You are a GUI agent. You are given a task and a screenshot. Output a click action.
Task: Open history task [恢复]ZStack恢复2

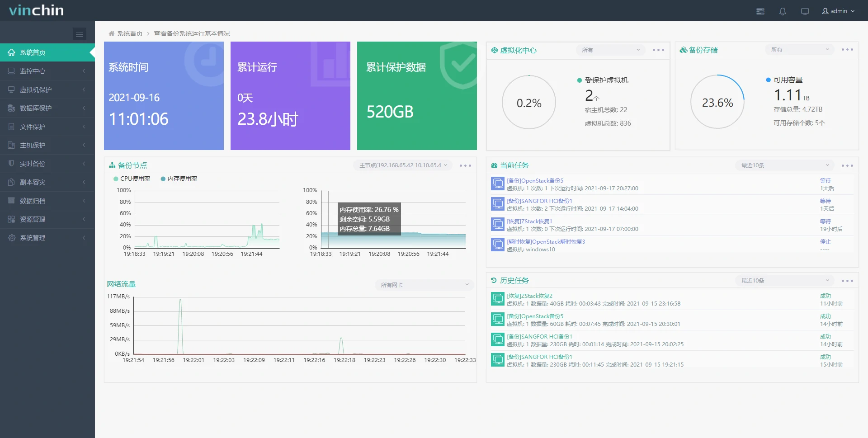point(529,296)
